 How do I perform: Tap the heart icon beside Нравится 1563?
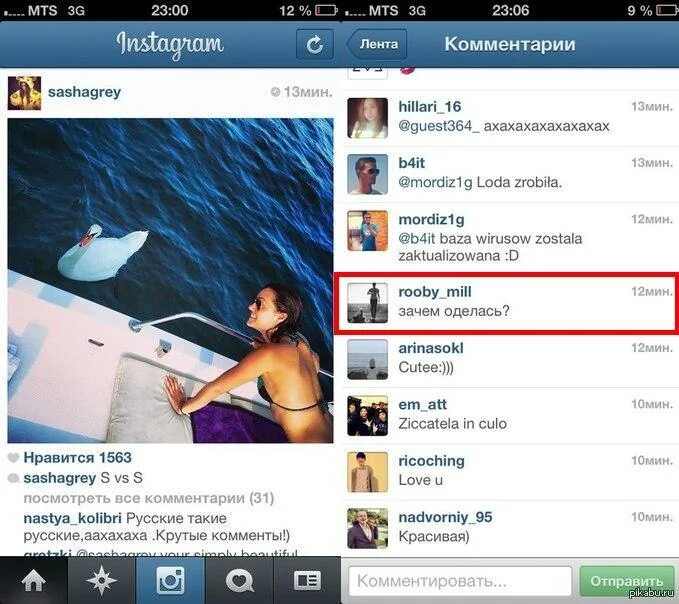[x=14, y=458]
